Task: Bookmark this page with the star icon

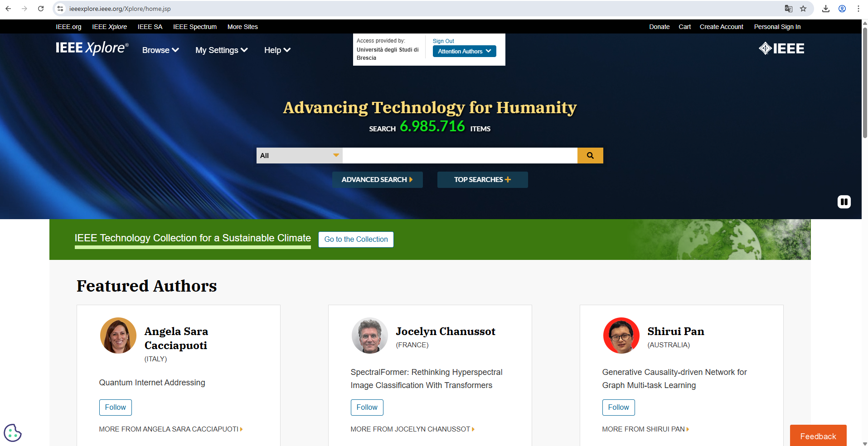Action: [x=803, y=9]
